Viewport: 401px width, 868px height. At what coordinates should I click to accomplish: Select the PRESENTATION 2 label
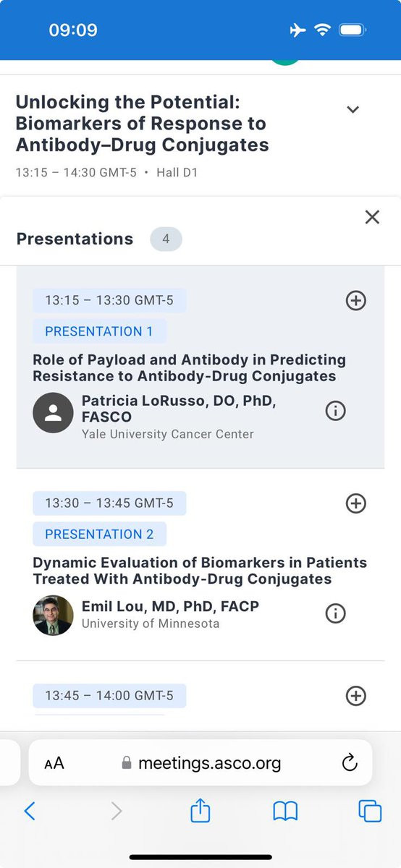(99, 534)
